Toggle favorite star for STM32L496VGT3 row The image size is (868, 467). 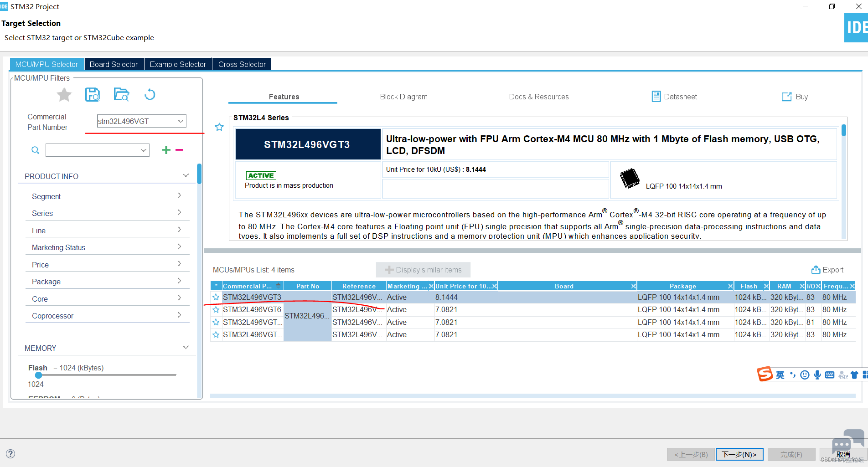point(216,297)
